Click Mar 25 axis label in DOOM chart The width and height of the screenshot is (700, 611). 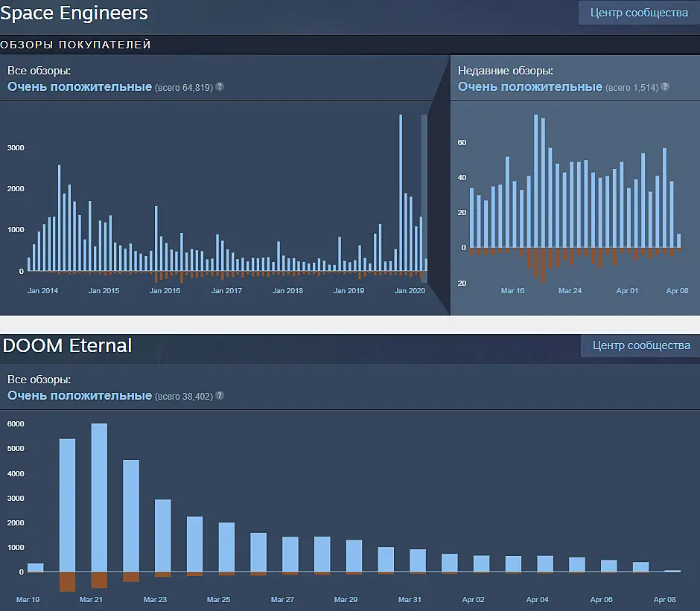tap(219, 599)
